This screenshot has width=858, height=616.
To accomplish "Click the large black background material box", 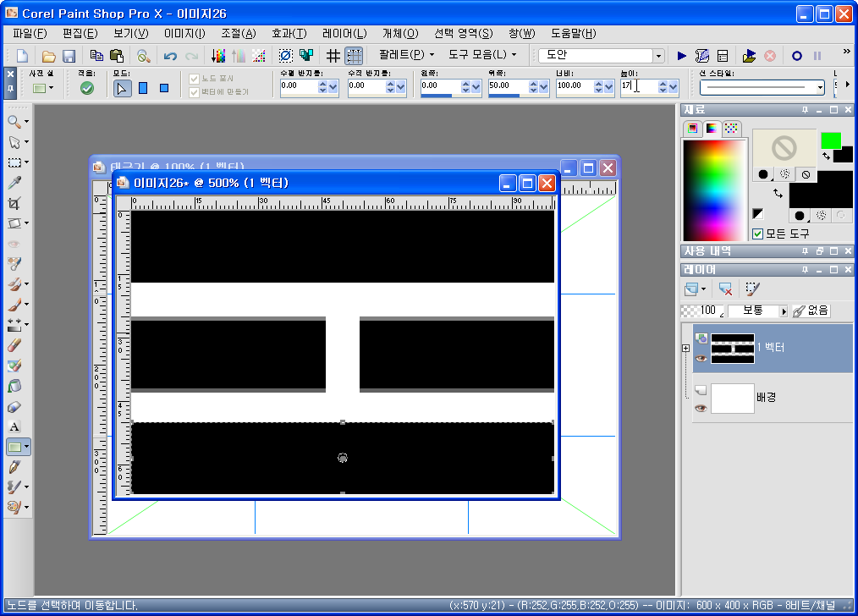I will (x=820, y=190).
